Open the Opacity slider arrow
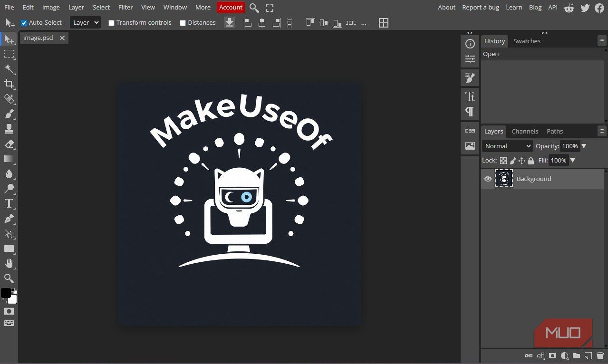Viewport: 608px width, 364px height. coord(584,146)
